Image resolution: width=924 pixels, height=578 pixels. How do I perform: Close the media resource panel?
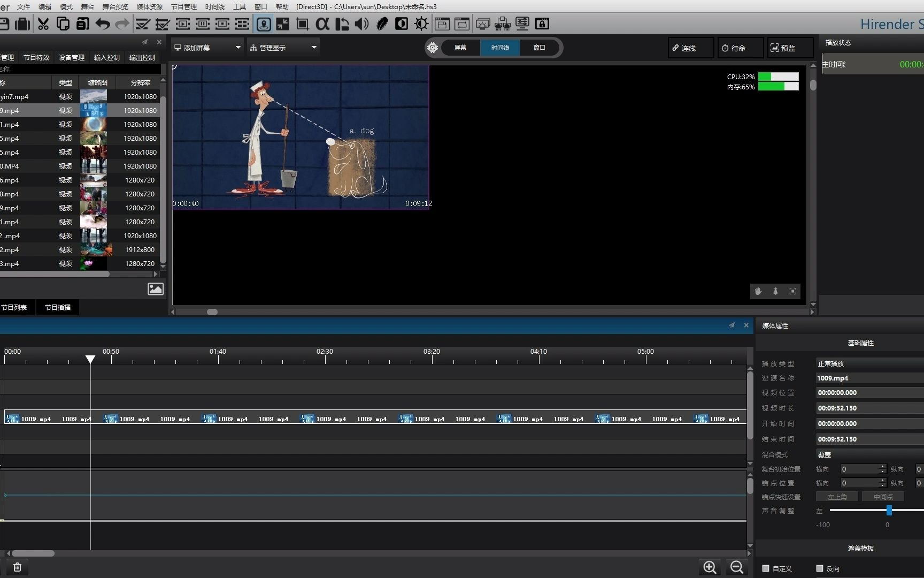coord(159,42)
